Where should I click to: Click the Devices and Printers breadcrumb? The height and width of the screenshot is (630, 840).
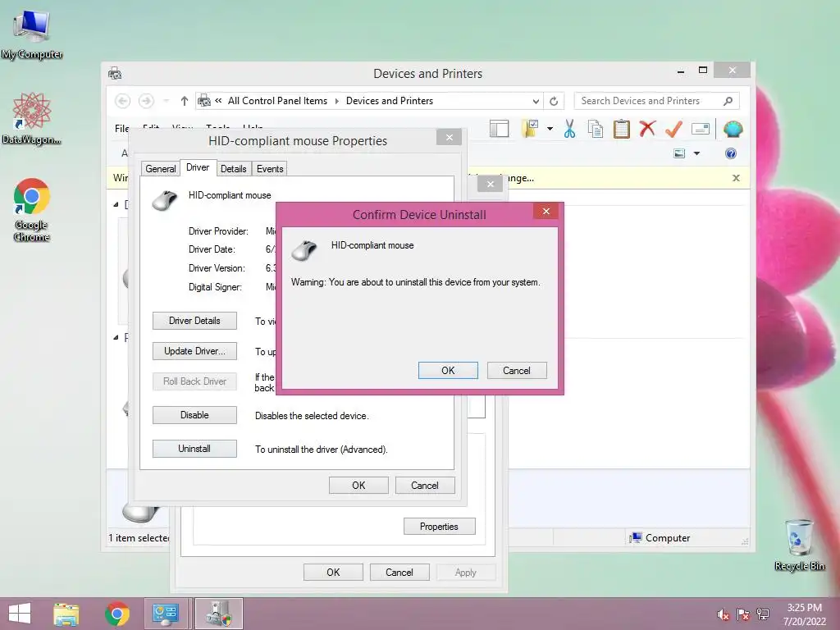click(390, 101)
